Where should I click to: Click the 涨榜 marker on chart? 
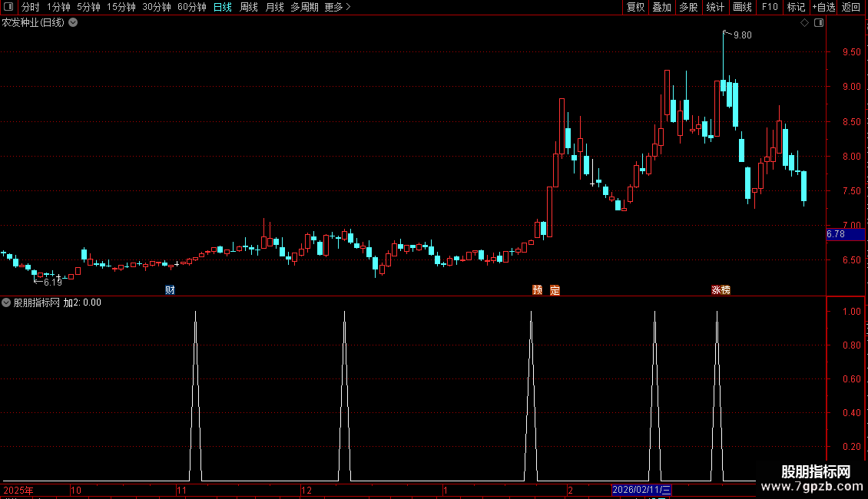tap(721, 290)
